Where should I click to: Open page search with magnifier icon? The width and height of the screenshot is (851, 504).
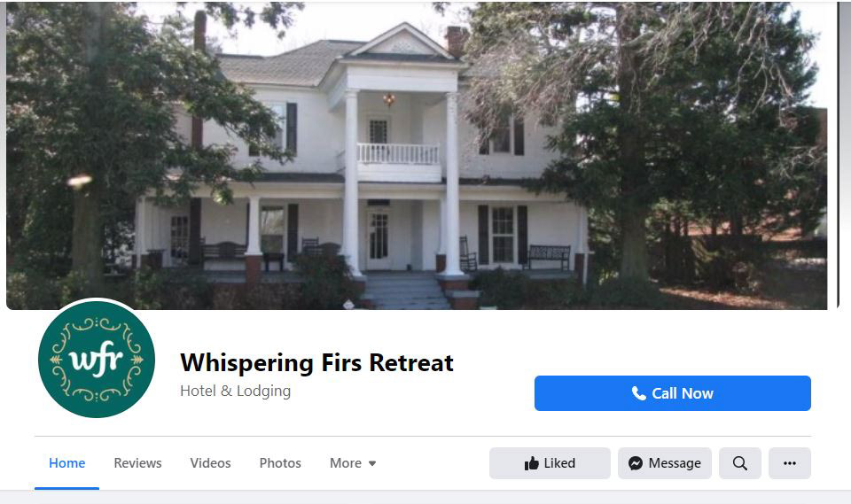pos(739,462)
